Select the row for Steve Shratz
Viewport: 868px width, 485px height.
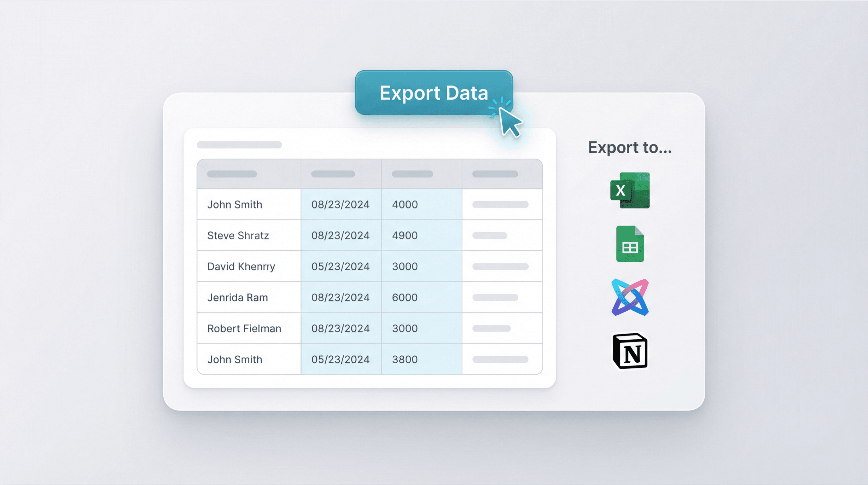pyautogui.click(x=237, y=235)
